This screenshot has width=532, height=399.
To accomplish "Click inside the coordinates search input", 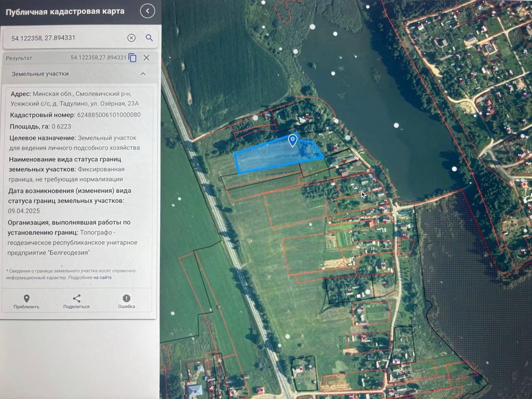I will (x=66, y=38).
